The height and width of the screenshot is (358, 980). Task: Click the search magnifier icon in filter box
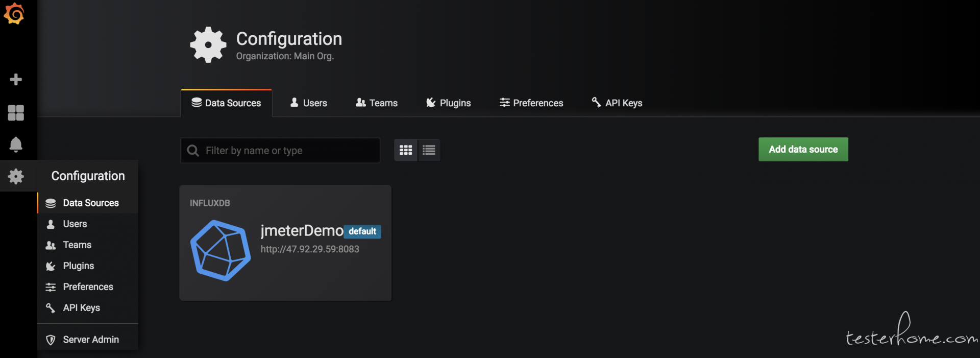193,151
